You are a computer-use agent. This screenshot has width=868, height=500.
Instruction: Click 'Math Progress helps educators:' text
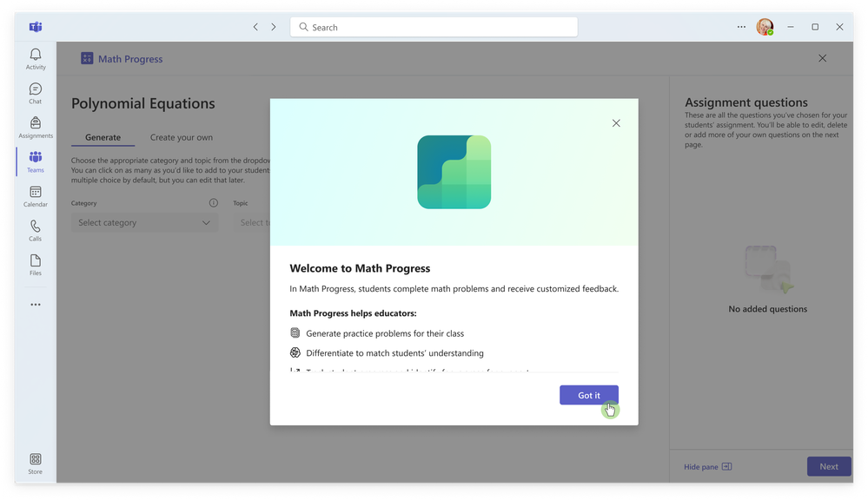(353, 313)
